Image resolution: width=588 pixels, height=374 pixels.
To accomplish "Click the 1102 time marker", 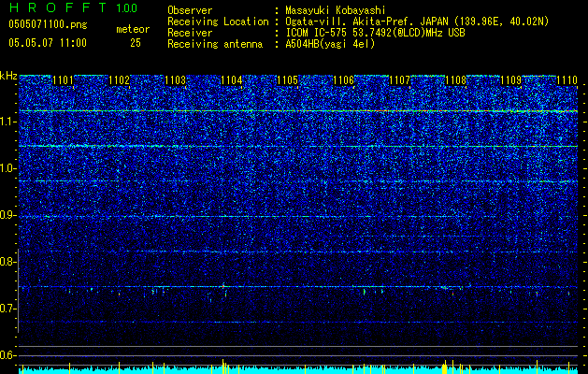I will [x=120, y=80].
